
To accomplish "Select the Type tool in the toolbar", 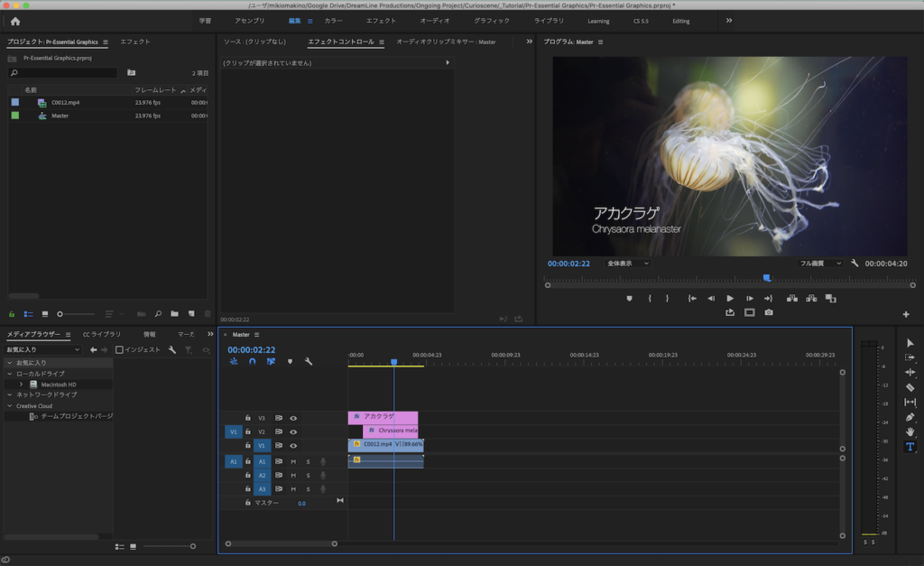I will click(910, 447).
